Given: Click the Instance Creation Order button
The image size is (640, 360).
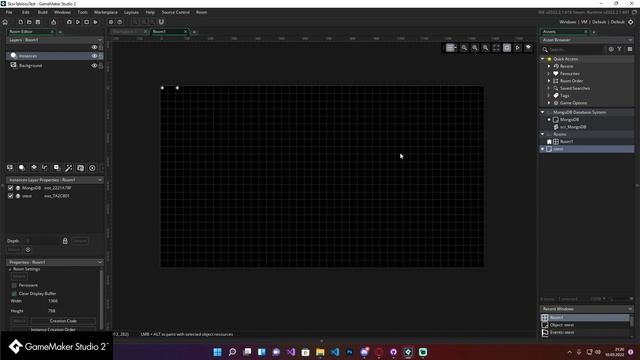Looking at the screenshot, I should coord(53,329).
